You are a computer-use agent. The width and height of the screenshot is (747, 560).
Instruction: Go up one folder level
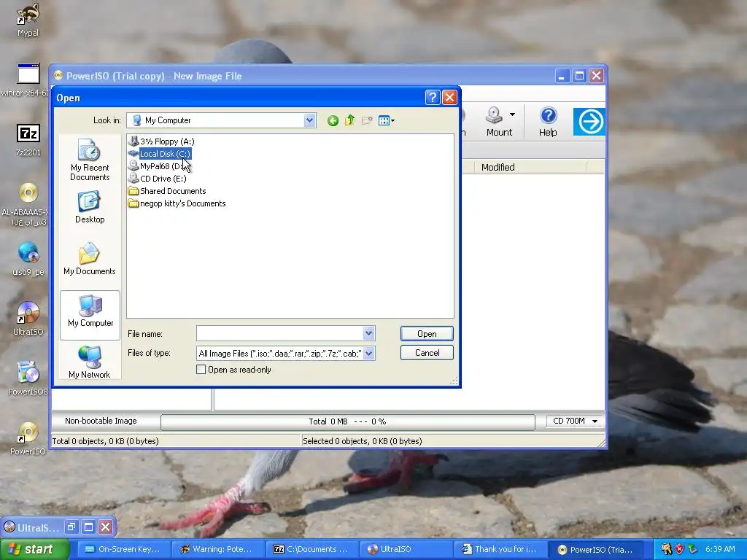click(349, 120)
